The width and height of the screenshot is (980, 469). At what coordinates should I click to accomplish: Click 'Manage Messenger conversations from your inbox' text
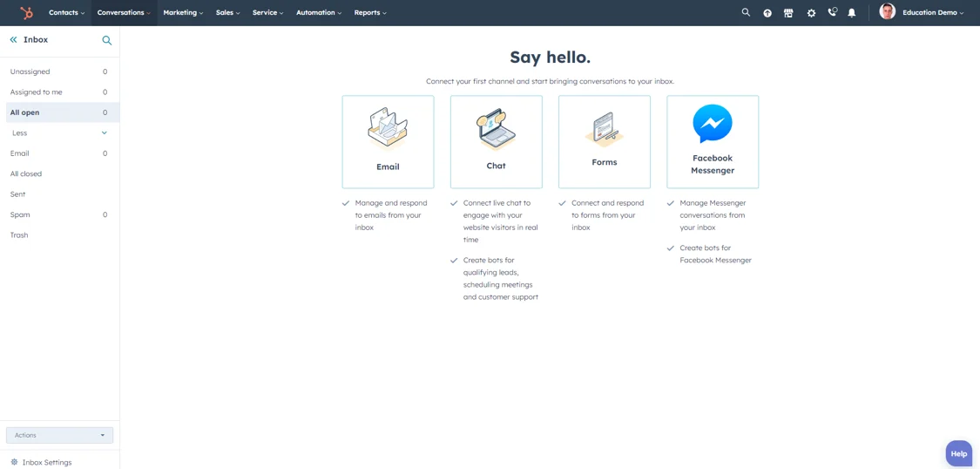click(x=713, y=215)
